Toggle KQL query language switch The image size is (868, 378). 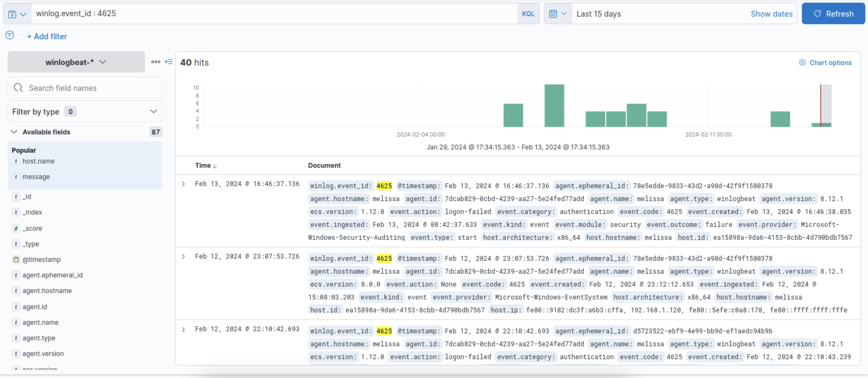(528, 14)
